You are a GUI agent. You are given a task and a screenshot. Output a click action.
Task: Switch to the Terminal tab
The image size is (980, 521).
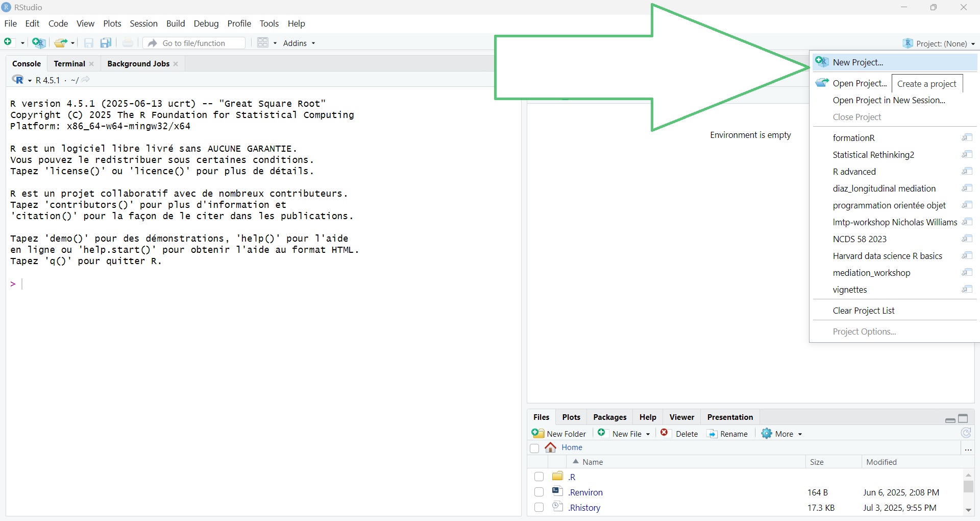[69, 64]
